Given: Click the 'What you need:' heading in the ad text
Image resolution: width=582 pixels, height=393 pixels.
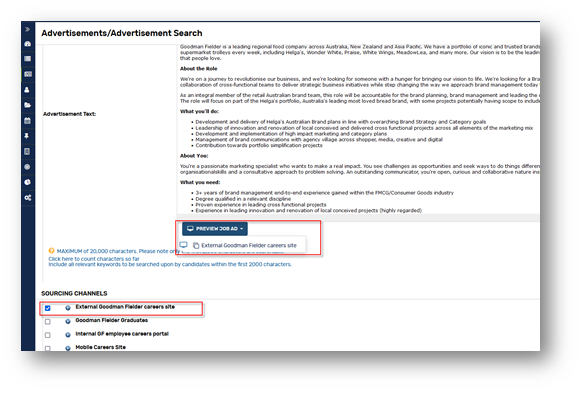Looking at the screenshot, I should point(200,182).
